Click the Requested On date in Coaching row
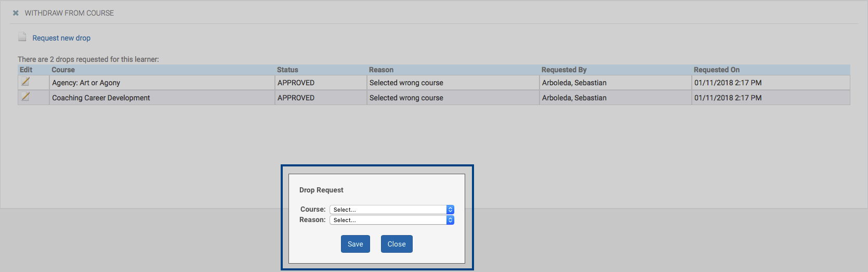Image resolution: width=868 pixels, height=272 pixels. coord(728,98)
